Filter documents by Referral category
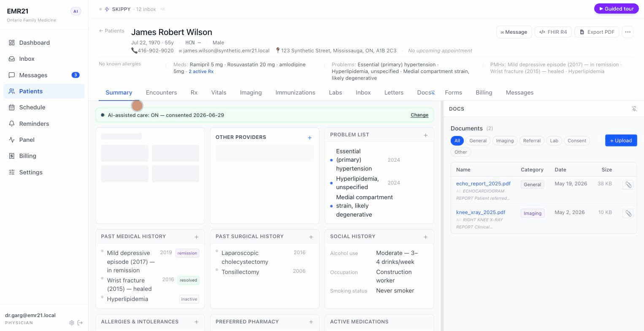Viewport: 644px width, 331px height. [x=532, y=141]
